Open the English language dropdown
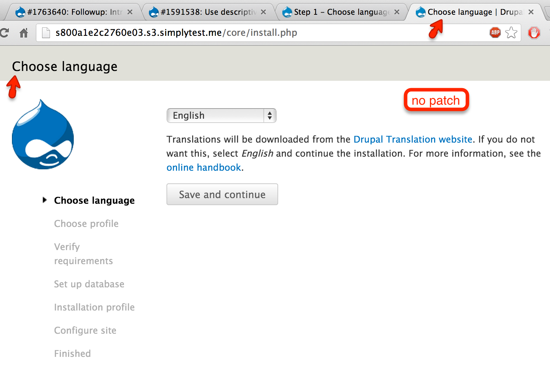The height and width of the screenshot is (392, 550). coord(222,116)
